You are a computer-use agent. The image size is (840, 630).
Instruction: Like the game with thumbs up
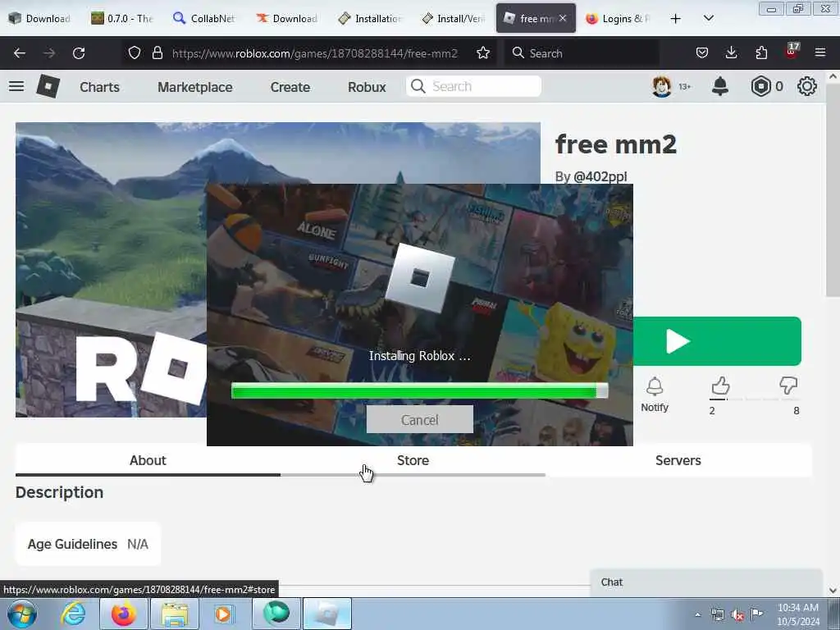pos(720,386)
